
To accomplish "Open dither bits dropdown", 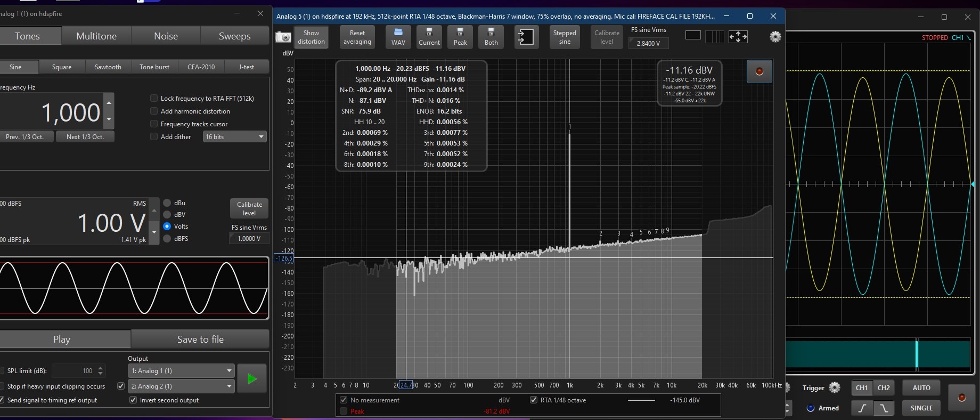I will [234, 137].
